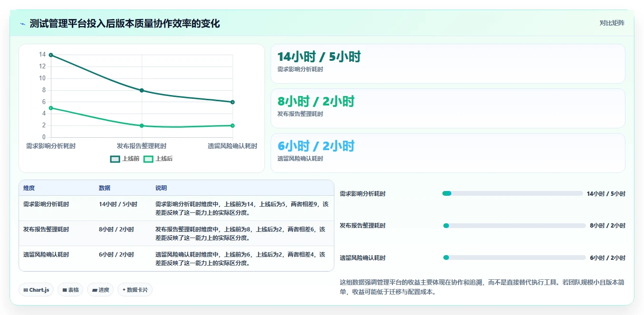Image resolution: width=644 pixels, height=315 pixels.
Task: Click the 发布报告整理耗时 progress bar
Action: pos(514,226)
